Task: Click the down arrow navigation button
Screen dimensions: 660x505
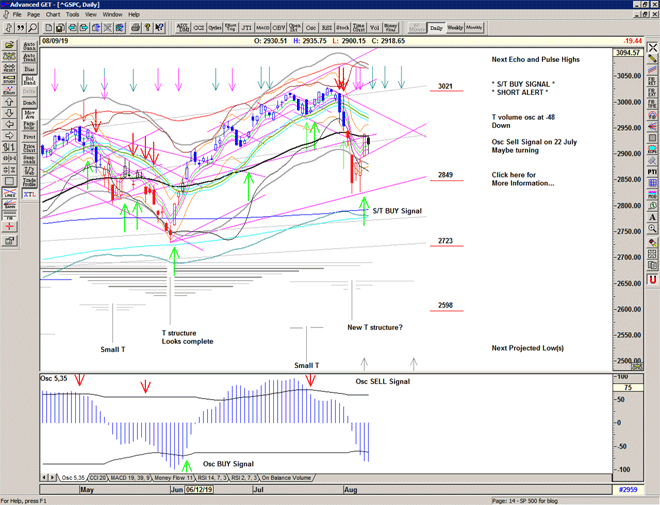Action: [9, 114]
